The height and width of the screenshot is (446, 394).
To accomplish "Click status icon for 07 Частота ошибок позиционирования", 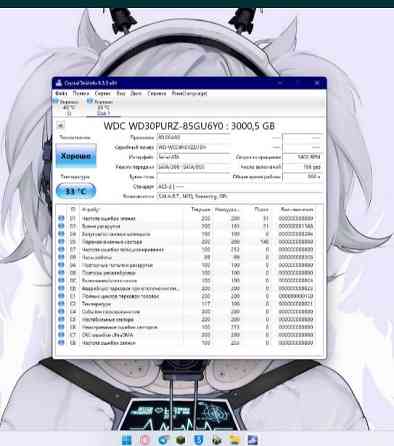I will coord(61,249).
